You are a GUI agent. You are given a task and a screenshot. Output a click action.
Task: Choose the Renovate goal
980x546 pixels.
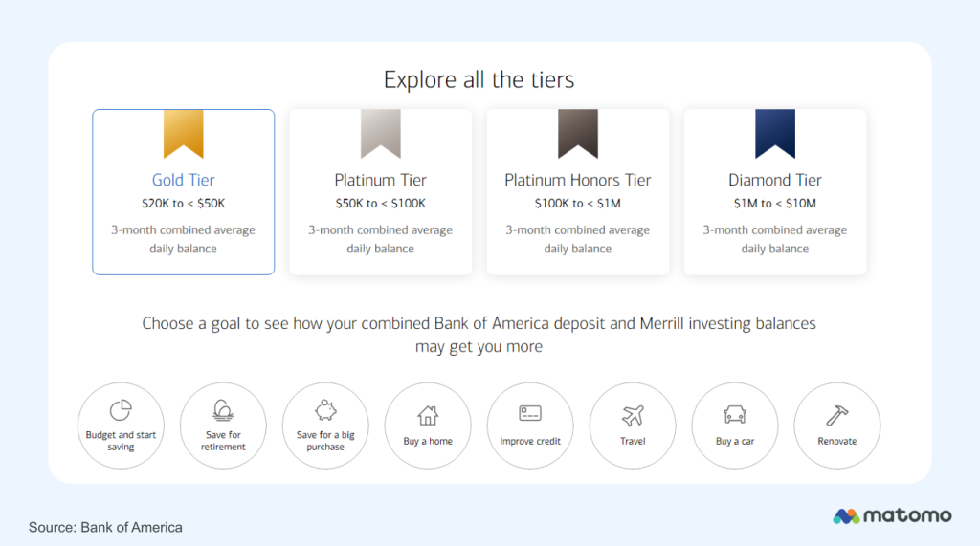tap(836, 426)
